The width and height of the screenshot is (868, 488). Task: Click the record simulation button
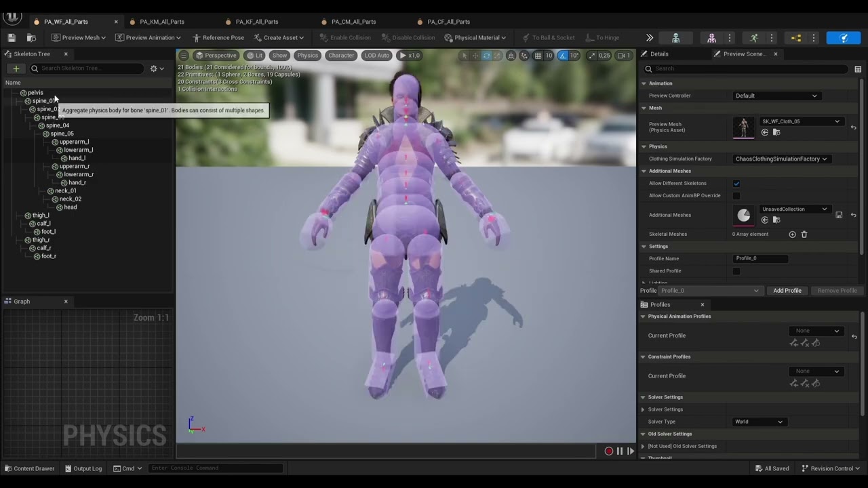608,451
